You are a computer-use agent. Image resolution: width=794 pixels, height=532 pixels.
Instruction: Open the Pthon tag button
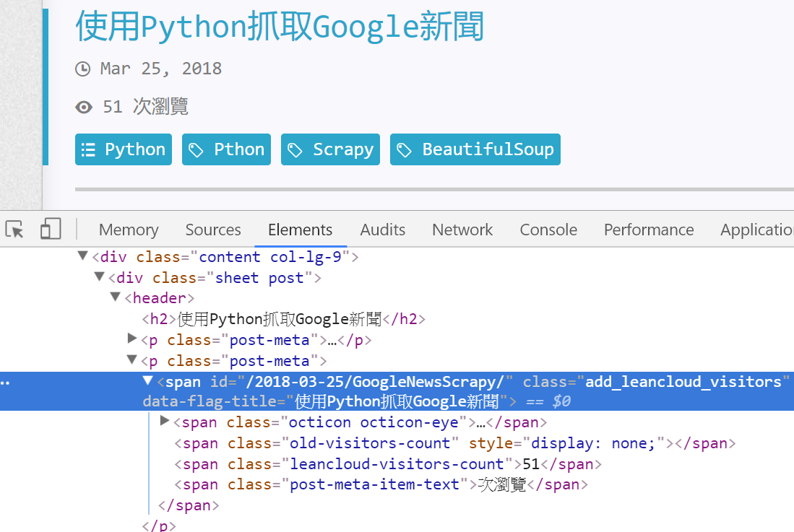(x=226, y=149)
